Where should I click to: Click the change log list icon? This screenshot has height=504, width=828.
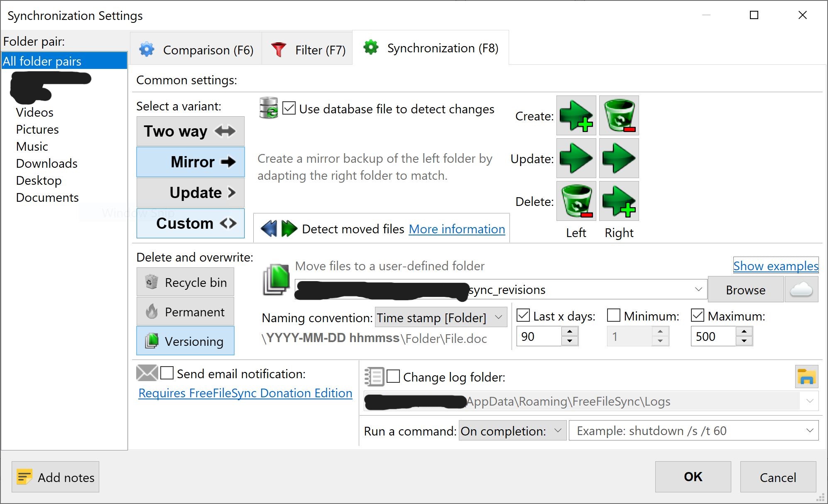(x=374, y=377)
